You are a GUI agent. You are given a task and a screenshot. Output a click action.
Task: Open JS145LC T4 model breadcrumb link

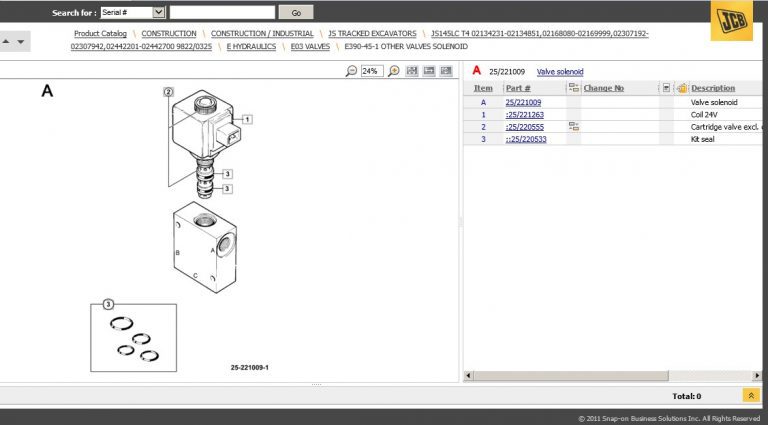tap(540, 33)
